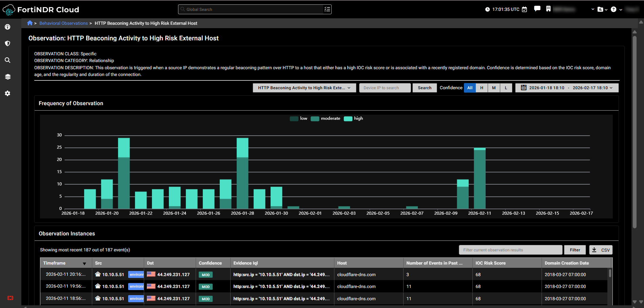Click the calendar icon beside UTC time
This screenshot has width=644, height=308.
click(525, 9)
